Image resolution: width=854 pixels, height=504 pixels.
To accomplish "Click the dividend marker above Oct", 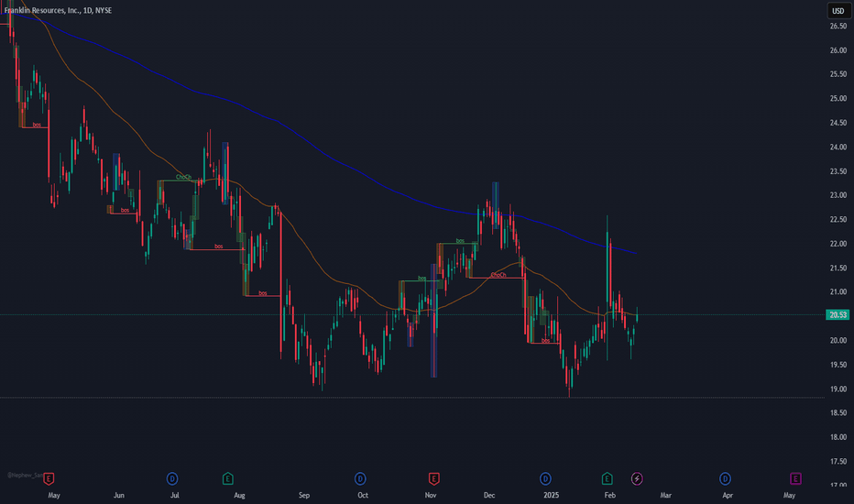I will coord(360,479).
